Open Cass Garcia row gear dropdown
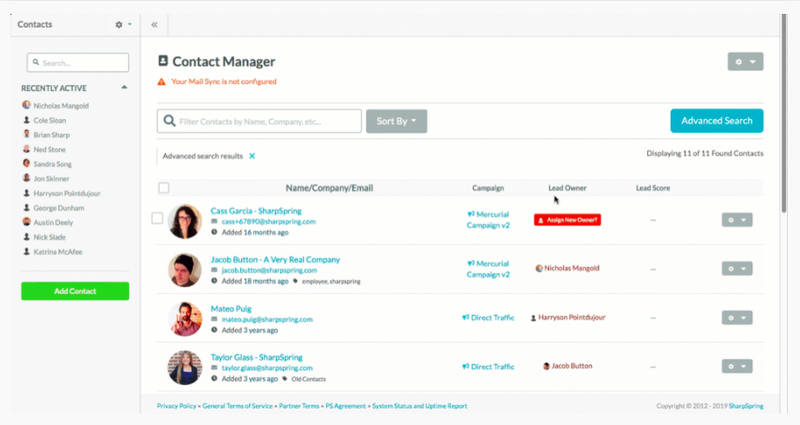The image size is (800, 425). pos(737,220)
